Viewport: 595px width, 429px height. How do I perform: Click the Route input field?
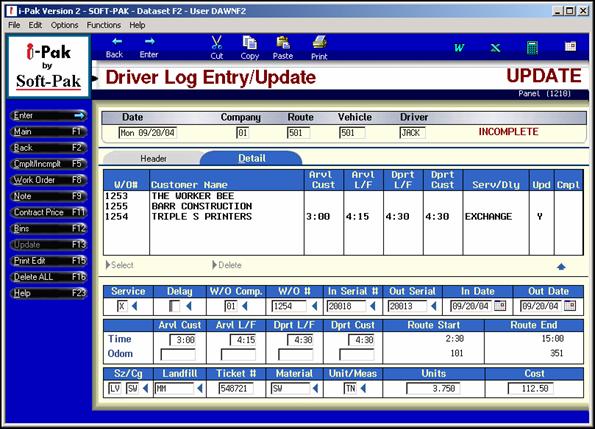coord(298,133)
